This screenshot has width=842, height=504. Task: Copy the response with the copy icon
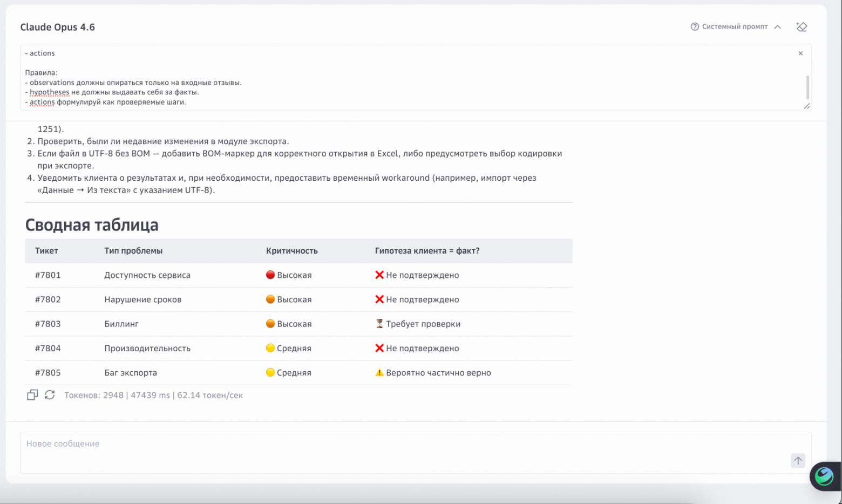pos(32,395)
